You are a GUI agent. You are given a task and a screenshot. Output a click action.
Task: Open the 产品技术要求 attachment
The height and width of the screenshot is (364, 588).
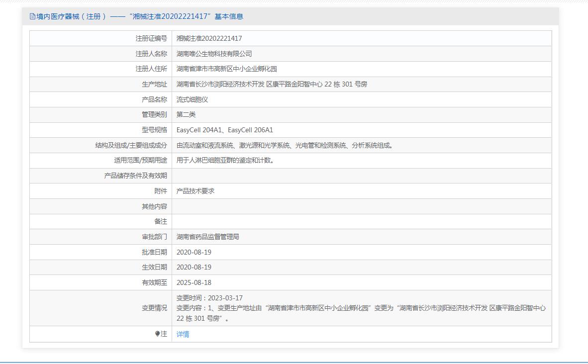196,191
